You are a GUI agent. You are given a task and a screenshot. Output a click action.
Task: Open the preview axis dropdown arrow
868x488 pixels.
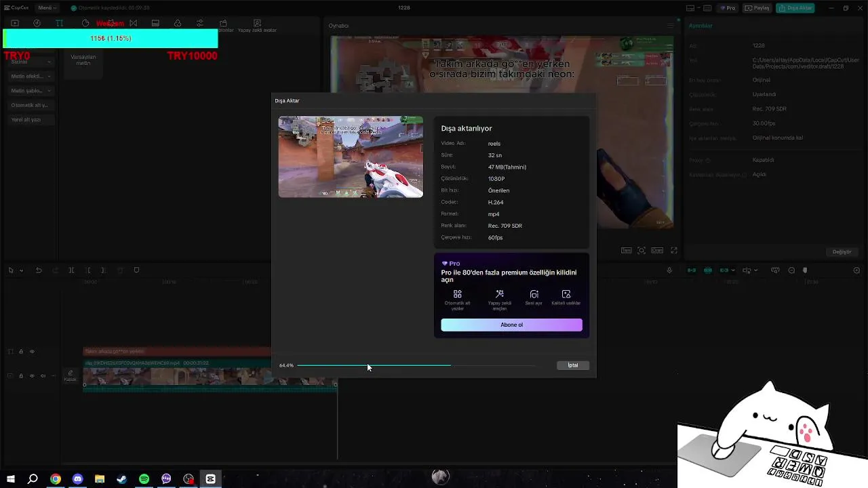[756, 270]
